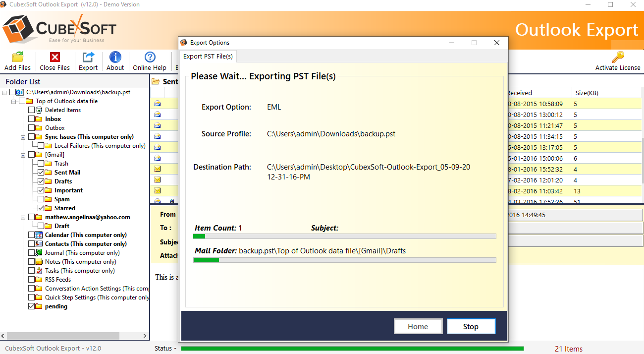644x354 pixels.
Task: Click the Tasks folder icon
Action: coord(39,271)
